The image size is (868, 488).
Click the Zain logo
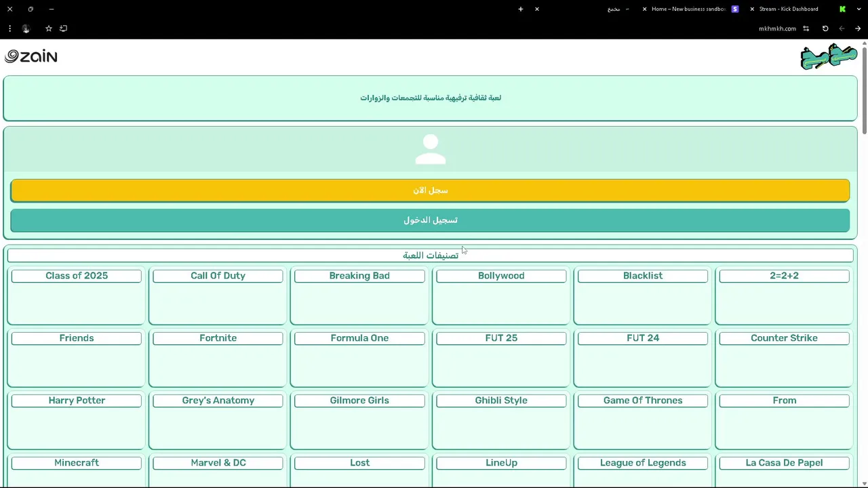(31, 56)
